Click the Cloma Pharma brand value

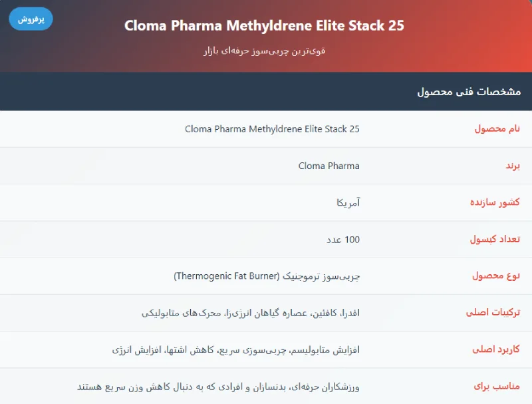(x=329, y=166)
